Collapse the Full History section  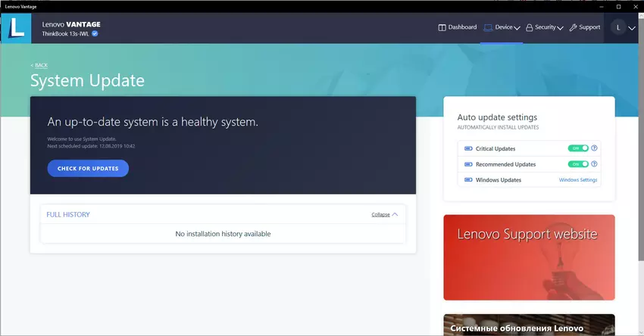pyautogui.click(x=384, y=214)
